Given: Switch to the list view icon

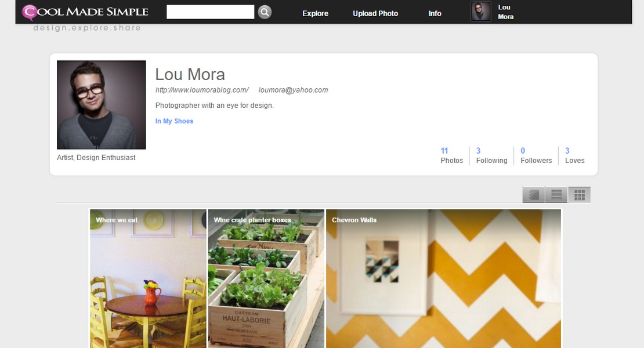Looking at the screenshot, I should pyautogui.click(x=556, y=195).
